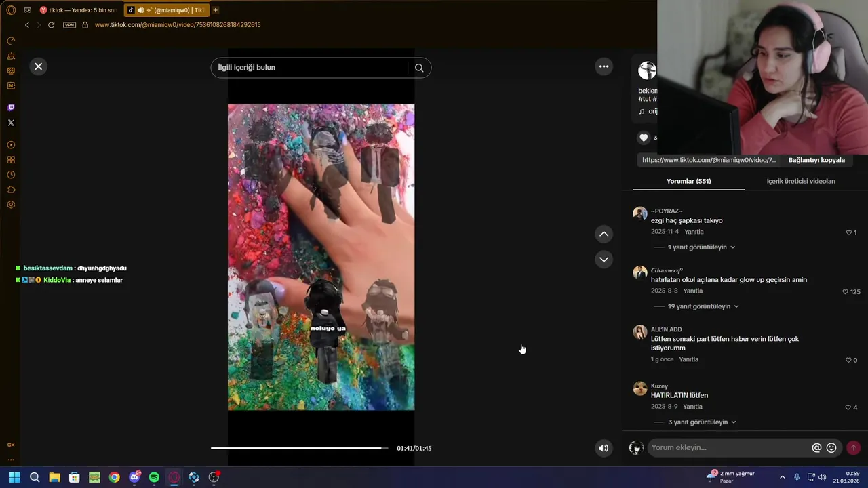Expand 1 yanıt görüntüleyin replies

(701, 247)
